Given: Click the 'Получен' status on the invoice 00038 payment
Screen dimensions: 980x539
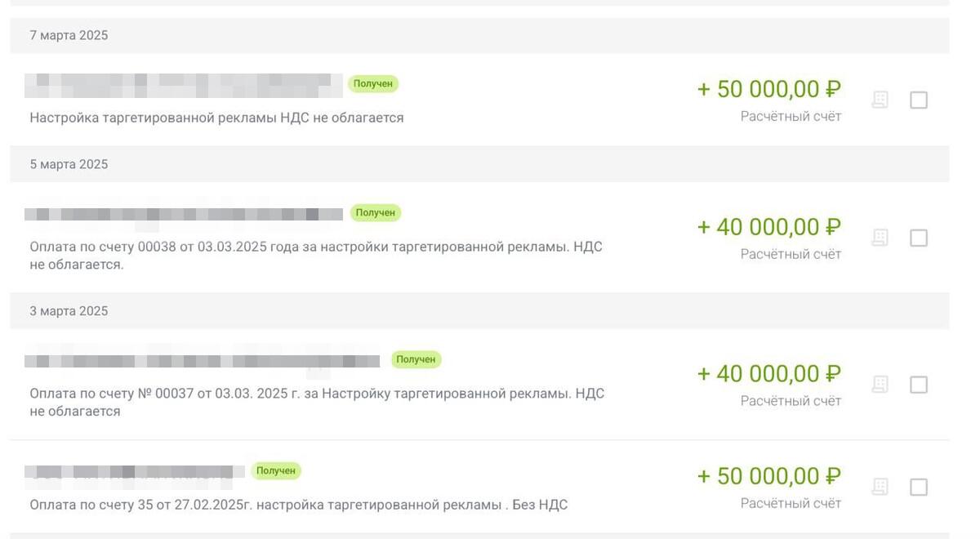Looking at the screenshot, I should point(376,212).
